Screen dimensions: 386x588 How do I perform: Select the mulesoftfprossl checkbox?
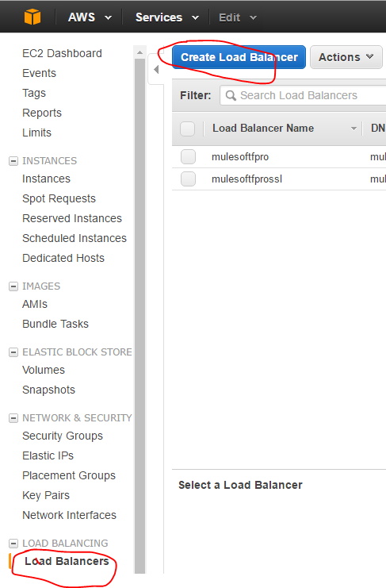click(188, 179)
